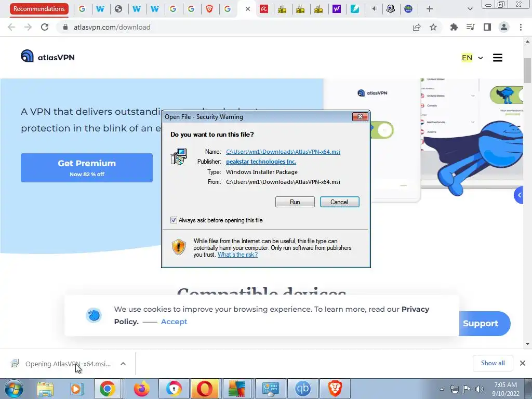Go back with the browser back arrow

coord(11,27)
